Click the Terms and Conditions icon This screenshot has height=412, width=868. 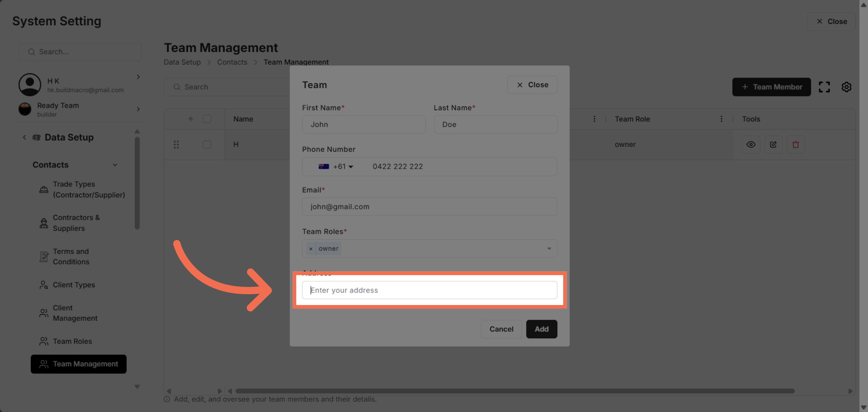point(43,256)
